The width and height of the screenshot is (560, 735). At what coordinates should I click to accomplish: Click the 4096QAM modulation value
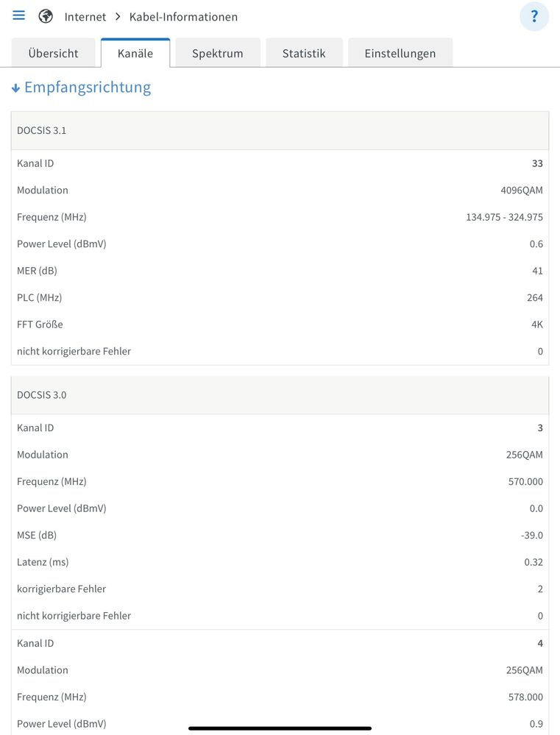point(521,190)
